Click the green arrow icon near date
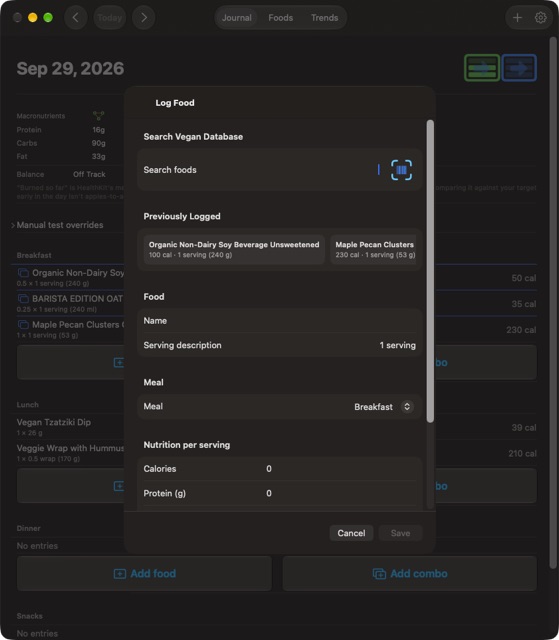 click(482, 68)
